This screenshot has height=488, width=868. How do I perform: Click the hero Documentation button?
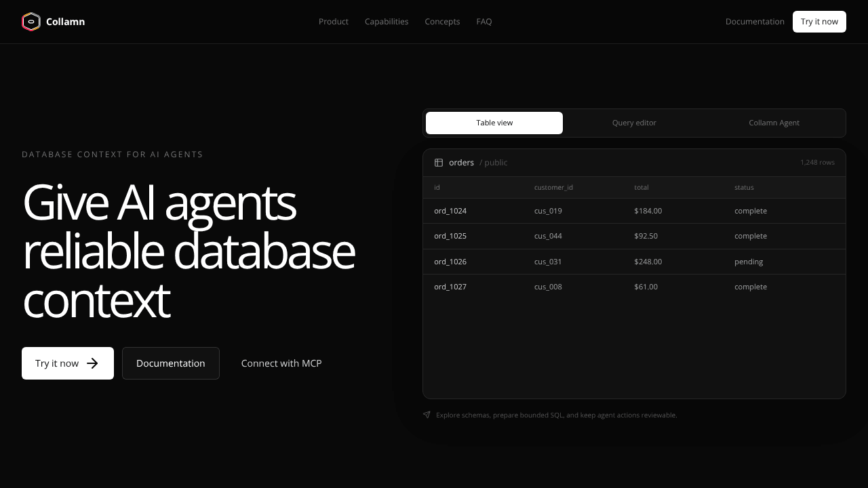[x=171, y=363]
